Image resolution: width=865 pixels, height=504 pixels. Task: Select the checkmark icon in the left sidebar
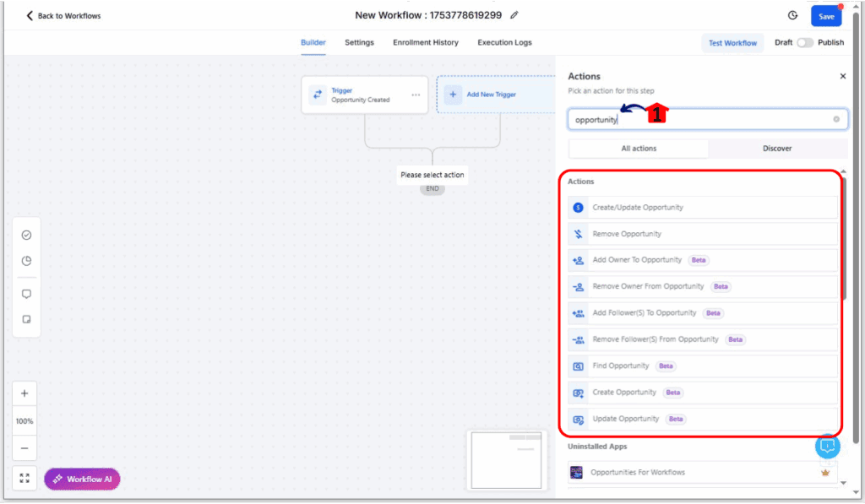(26, 235)
